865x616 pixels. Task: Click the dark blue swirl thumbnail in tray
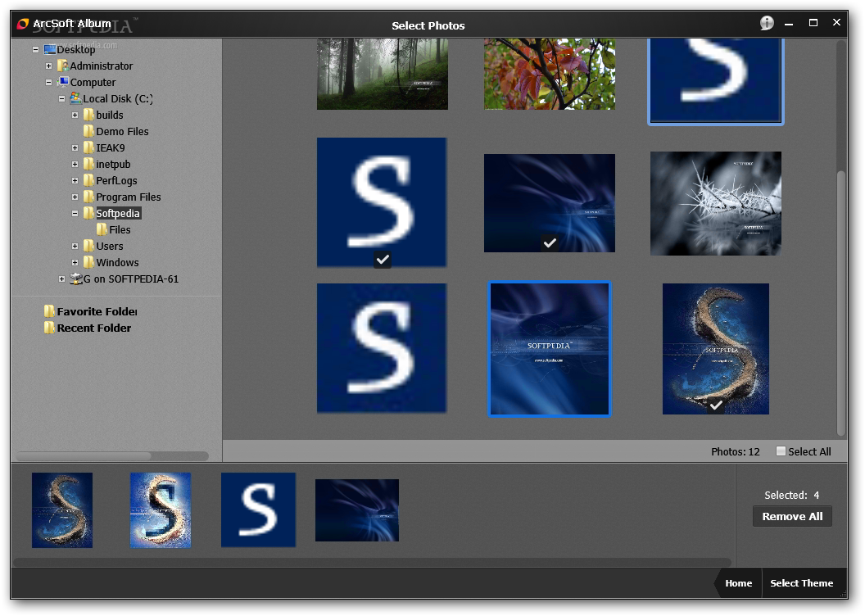pos(357,510)
